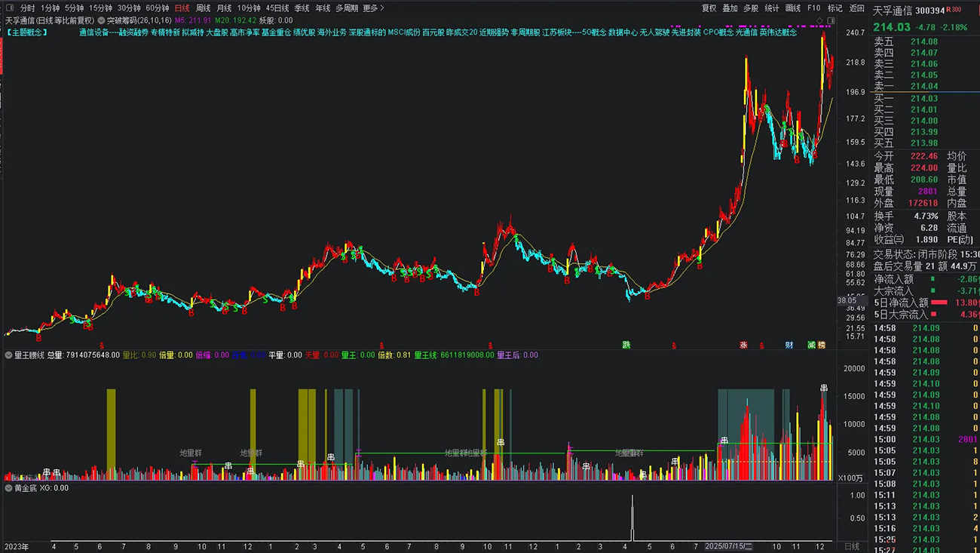Click the green 跌 marker below the chart
This screenshot has width=980, height=553.
tap(626, 345)
